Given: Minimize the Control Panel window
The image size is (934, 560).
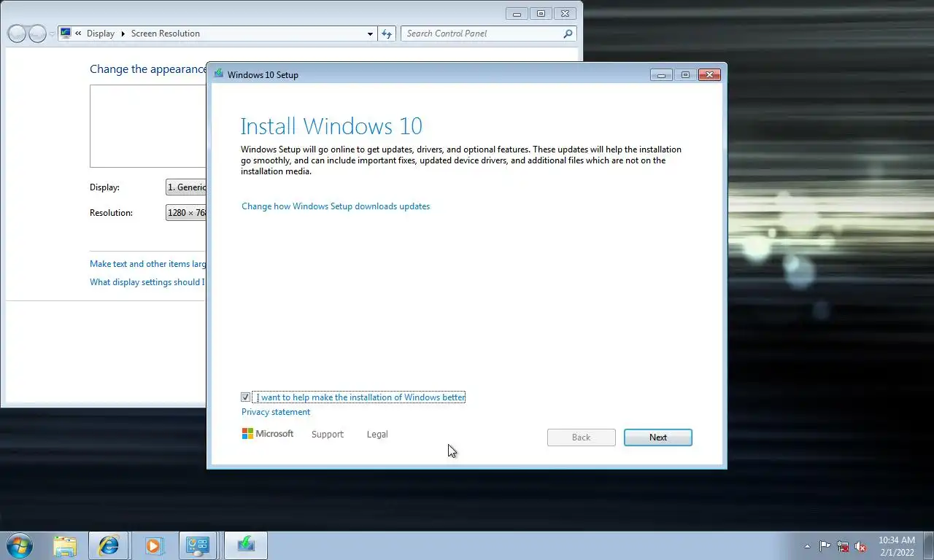Looking at the screenshot, I should coord(517,13).
